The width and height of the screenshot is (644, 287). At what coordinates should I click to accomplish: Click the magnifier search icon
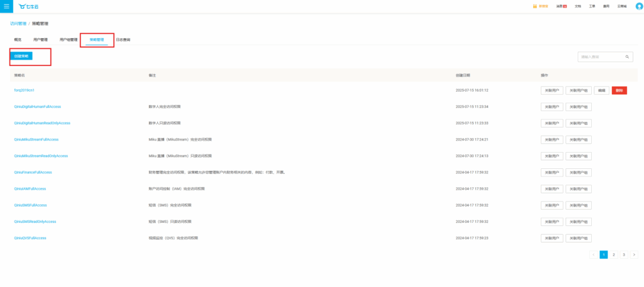627,57
